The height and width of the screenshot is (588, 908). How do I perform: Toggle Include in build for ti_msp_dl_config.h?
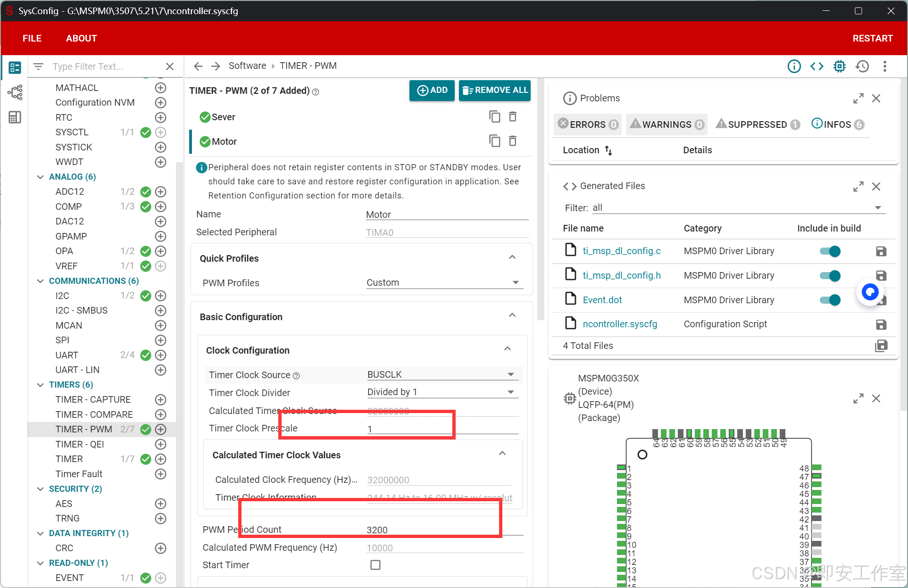pyautogui.click(x=830, y=276)
